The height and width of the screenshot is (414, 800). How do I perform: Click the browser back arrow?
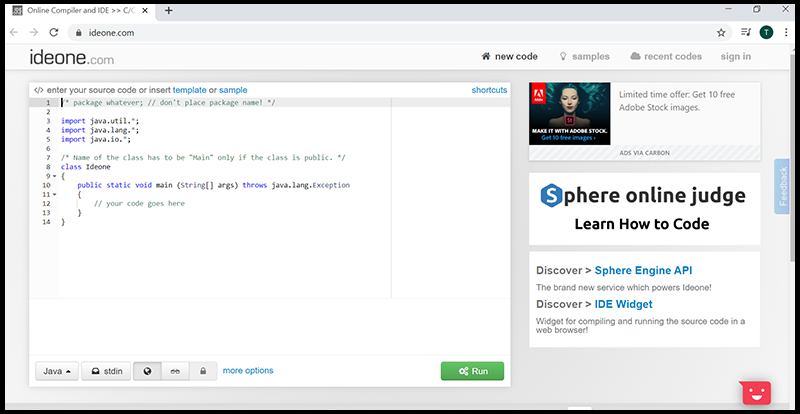14,33
